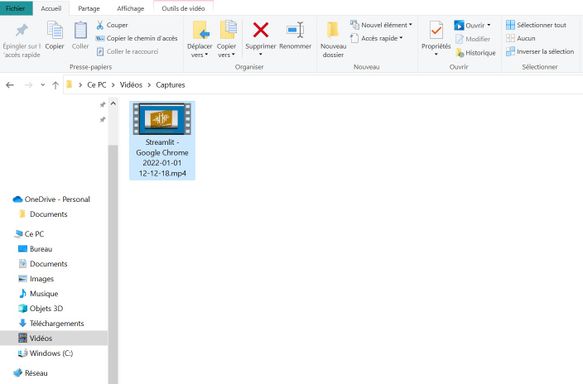This screenshot has height=384, width=583.
Task: Click the Streamlit - Google Chrome file name
Action: pos(162,158)
